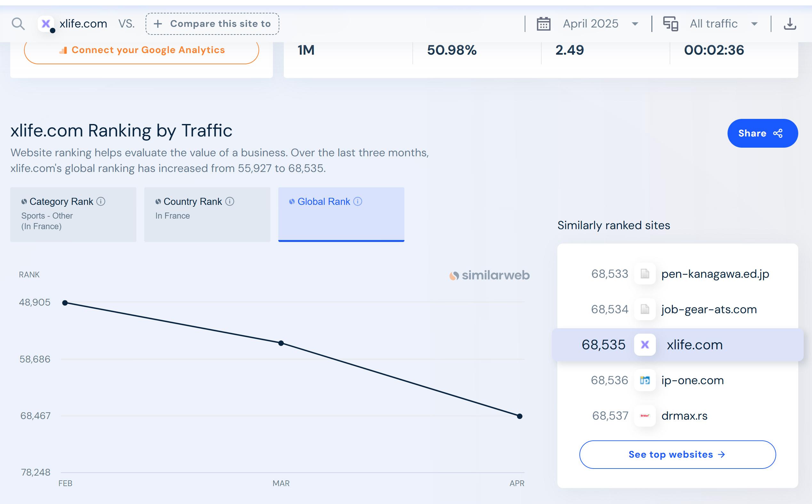Click the devices icon beside All traffic
Screen dimensions: 812x504
click(x=670, y=24)
